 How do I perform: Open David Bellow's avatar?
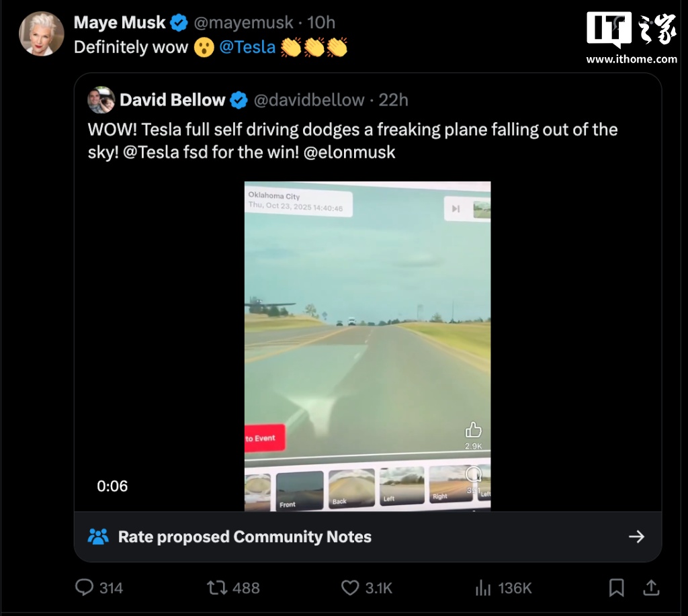[x=101, y=100]
